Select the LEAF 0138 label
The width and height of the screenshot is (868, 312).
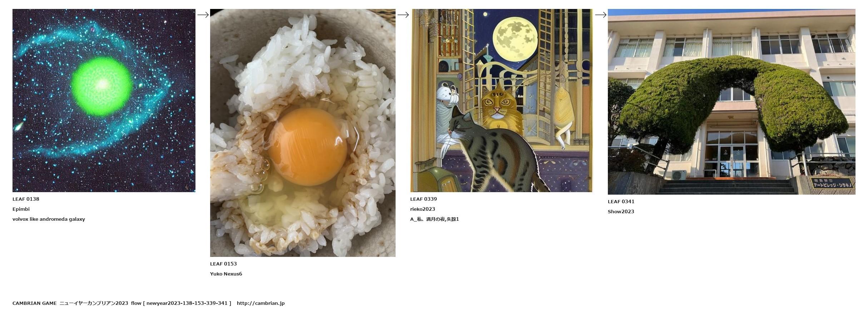pyautogui.click(x=26, y=199)
